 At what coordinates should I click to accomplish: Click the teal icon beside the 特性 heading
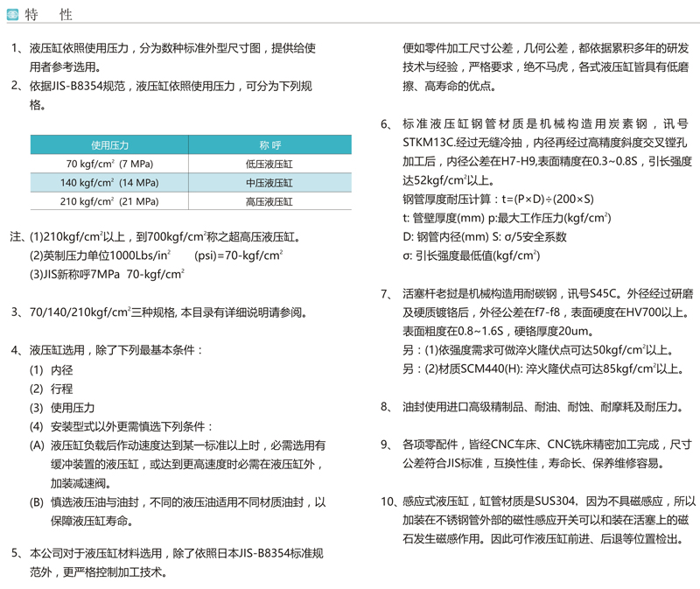[x=13, y=15]
